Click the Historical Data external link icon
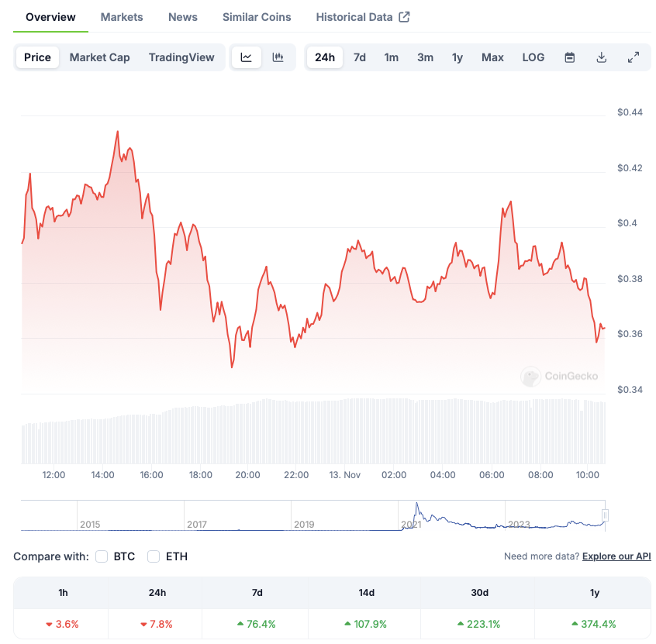 [405, 15]
